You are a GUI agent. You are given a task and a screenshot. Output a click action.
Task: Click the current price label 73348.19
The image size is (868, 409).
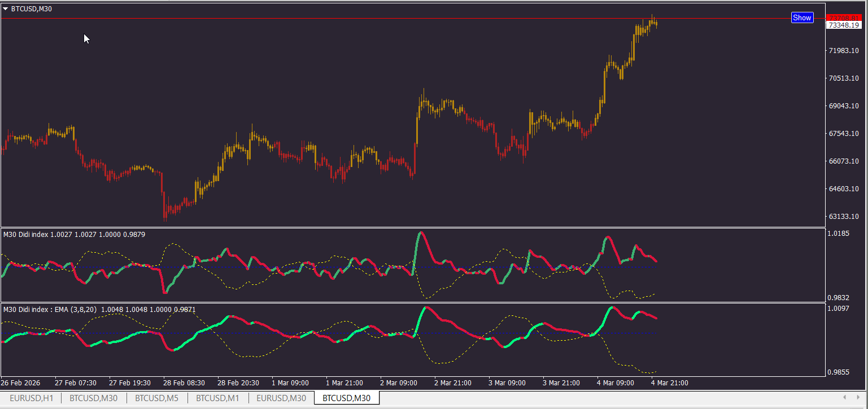click(843, 25)
